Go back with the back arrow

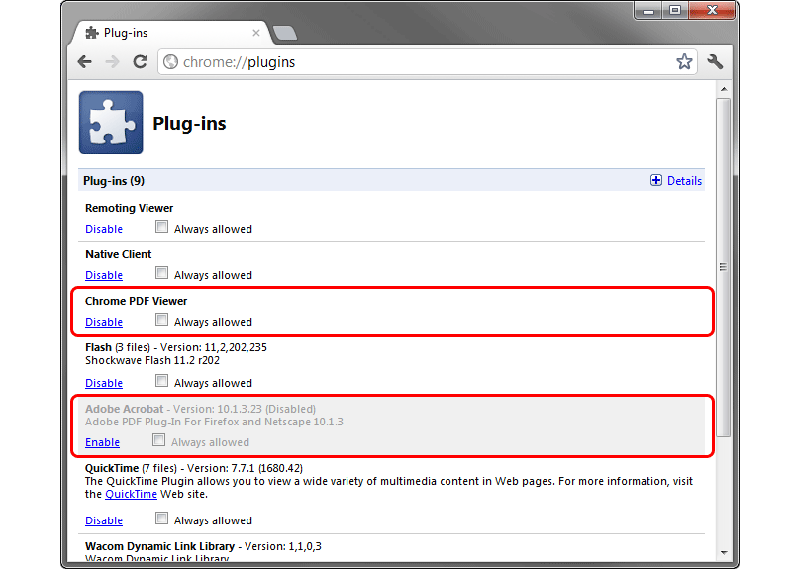coord(85,62)
